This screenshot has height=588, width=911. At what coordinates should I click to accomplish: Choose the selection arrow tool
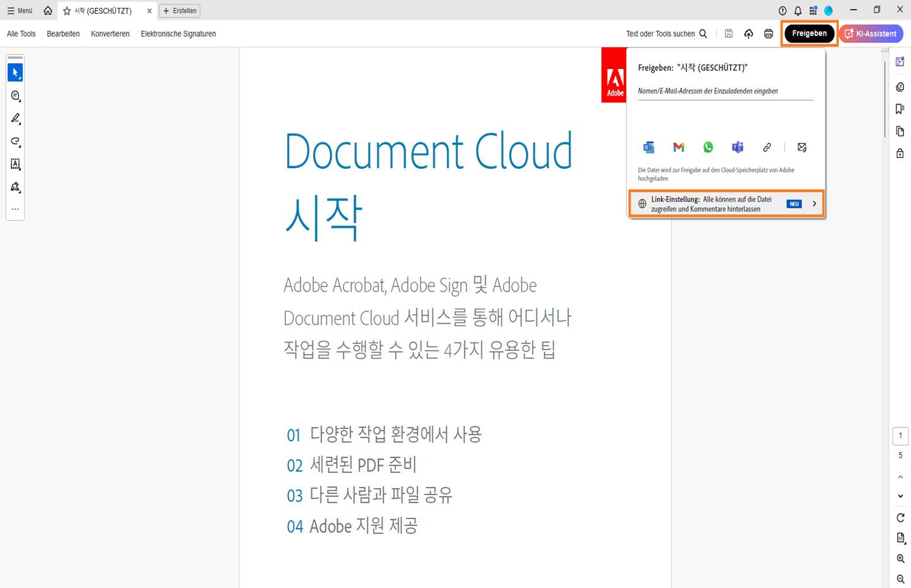(x=15, y=73)
